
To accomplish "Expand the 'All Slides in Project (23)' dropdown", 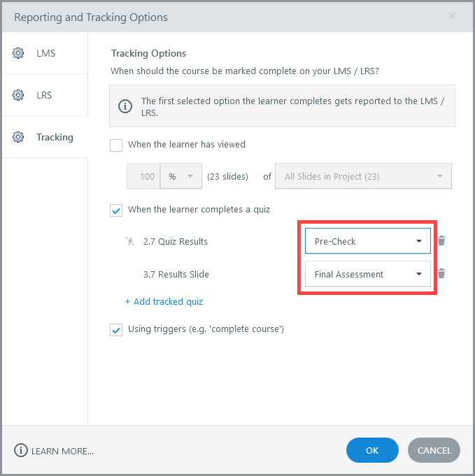I will point(363,176).
